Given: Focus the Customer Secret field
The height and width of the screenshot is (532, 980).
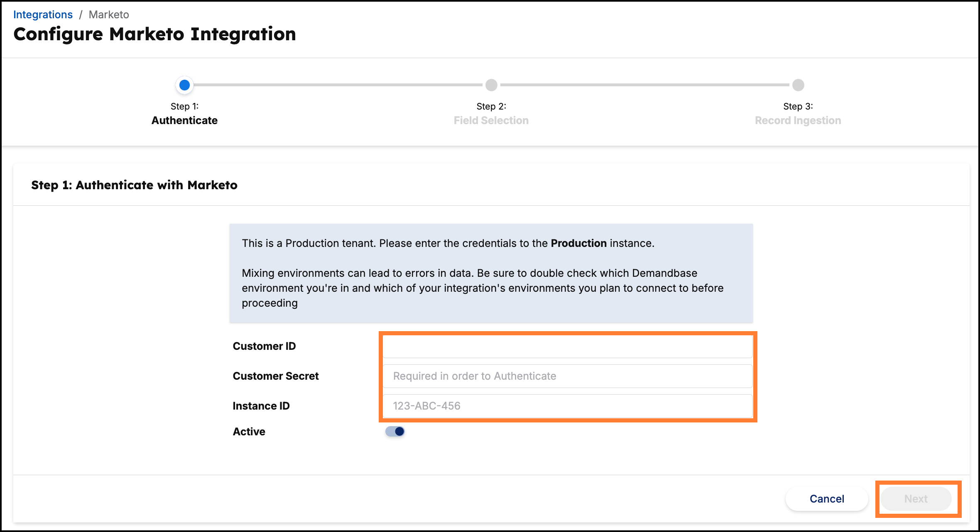Looking at the screenshot, I should [x=568, y=376].
